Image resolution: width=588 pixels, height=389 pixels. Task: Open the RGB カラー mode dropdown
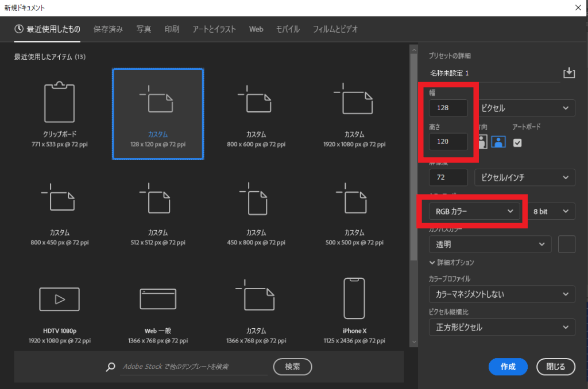point(474,211)
